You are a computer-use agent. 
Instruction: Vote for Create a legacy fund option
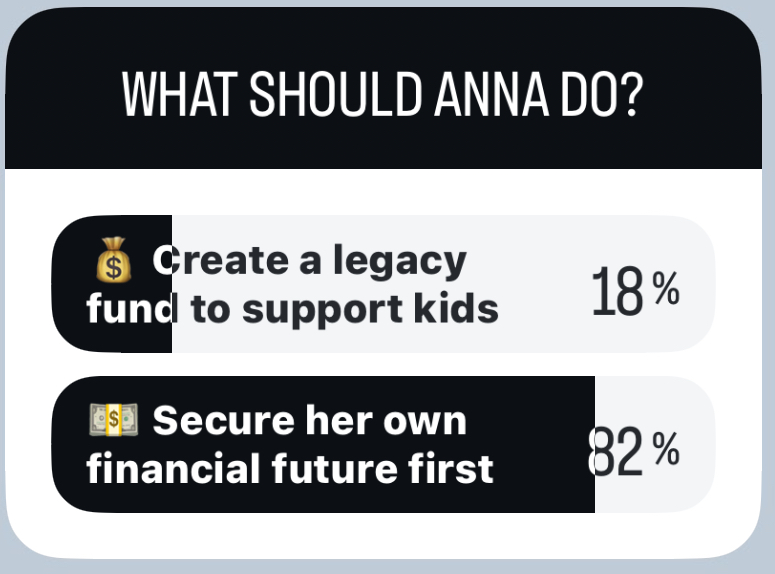click(300, 284)
